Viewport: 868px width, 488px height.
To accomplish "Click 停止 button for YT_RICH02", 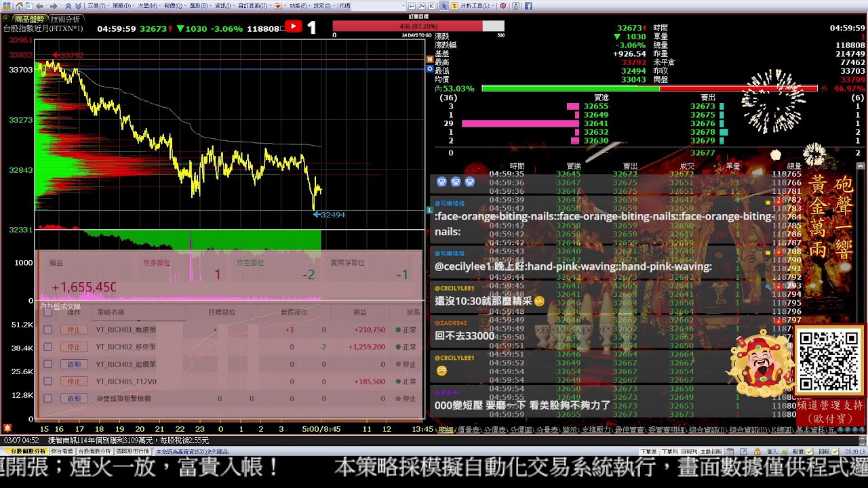I will 74,347.
